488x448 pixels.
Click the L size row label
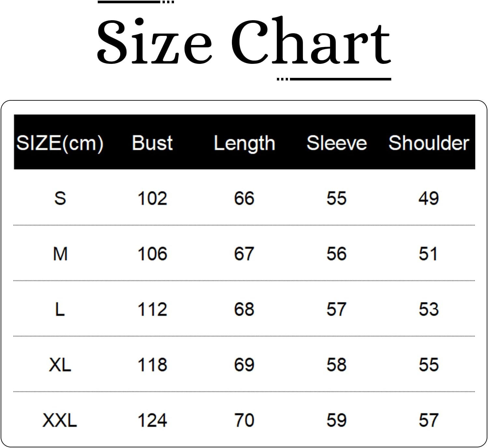60,309
